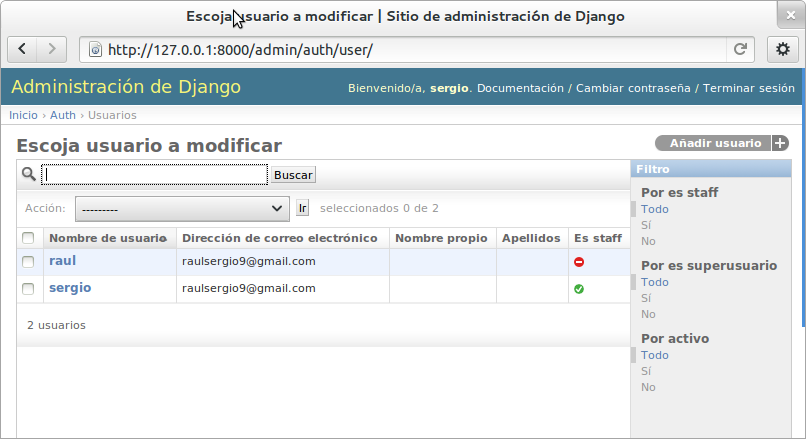Viewport: 806px width, 439px height.
Task: Open the Auth breadcrumb link
Action: tap(63, 115)
